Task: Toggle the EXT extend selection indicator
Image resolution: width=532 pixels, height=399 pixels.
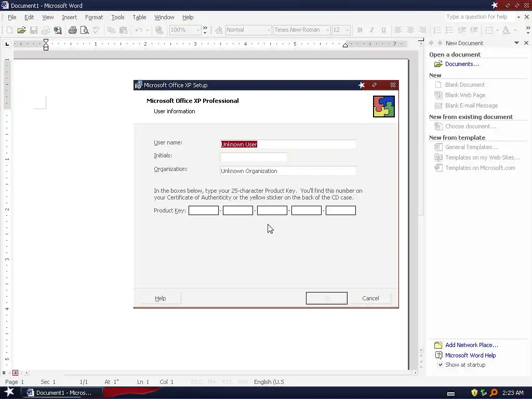Action: click(x=227, y=382)
